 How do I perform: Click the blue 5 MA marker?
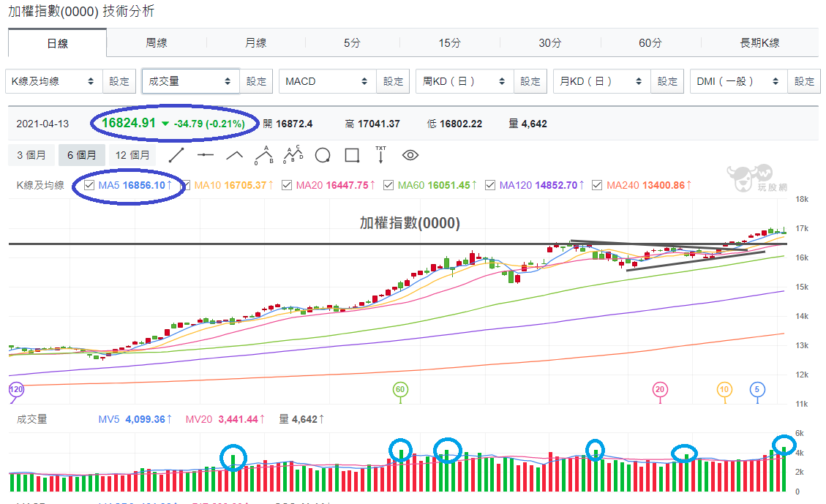pos(757,390)
